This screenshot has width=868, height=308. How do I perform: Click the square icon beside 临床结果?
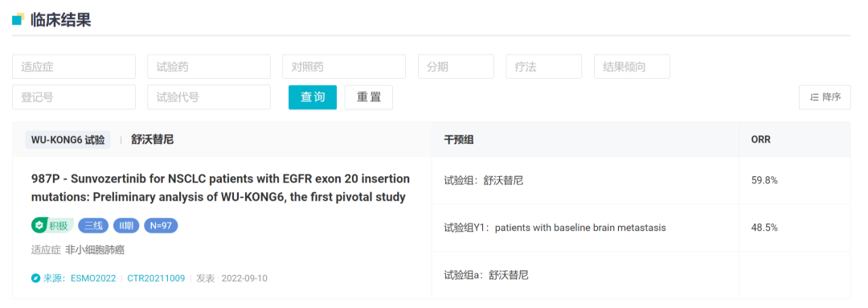(18, 19)
